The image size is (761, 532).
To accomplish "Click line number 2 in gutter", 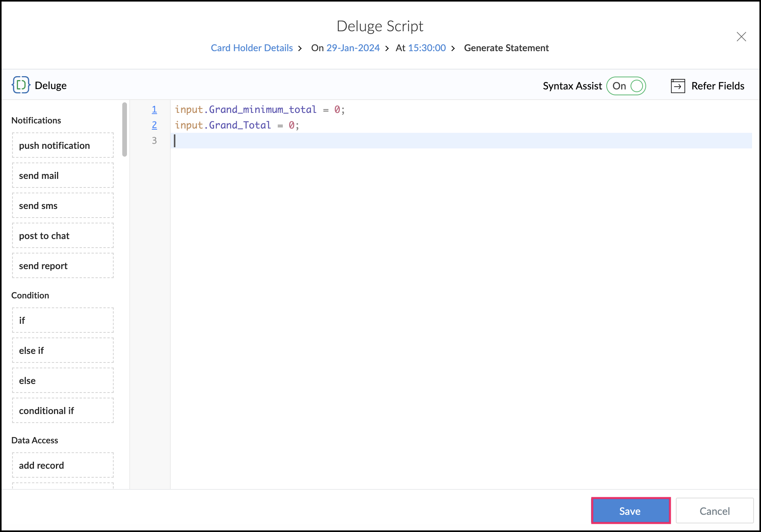I will pos(154,125).
